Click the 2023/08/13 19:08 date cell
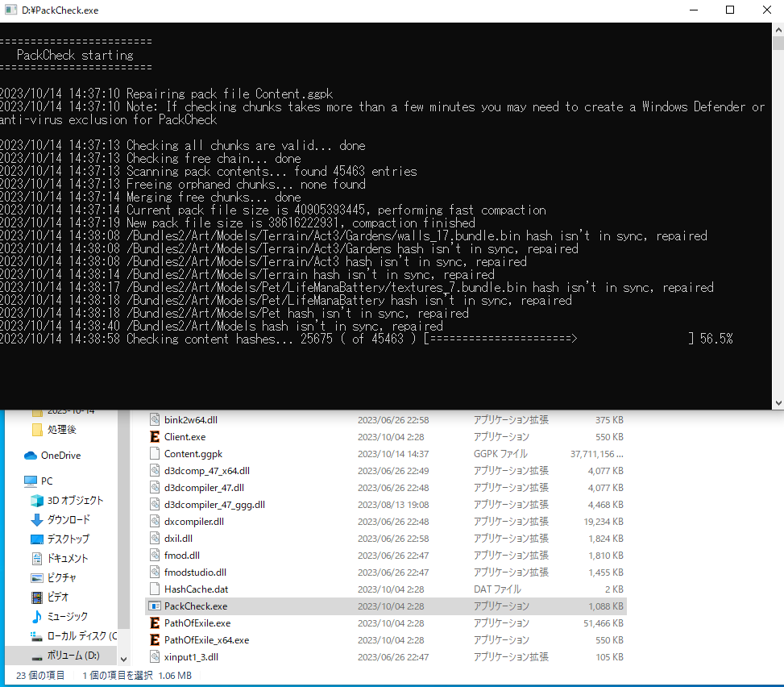 393,505
